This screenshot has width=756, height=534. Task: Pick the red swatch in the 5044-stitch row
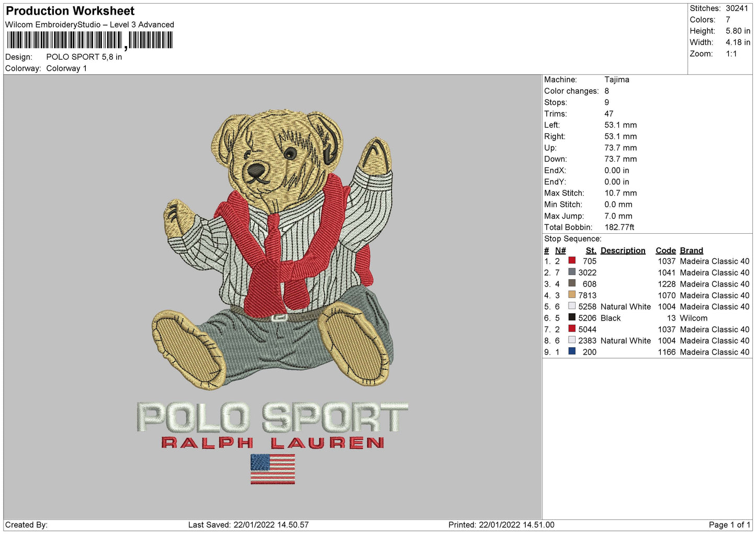point(572,329)
